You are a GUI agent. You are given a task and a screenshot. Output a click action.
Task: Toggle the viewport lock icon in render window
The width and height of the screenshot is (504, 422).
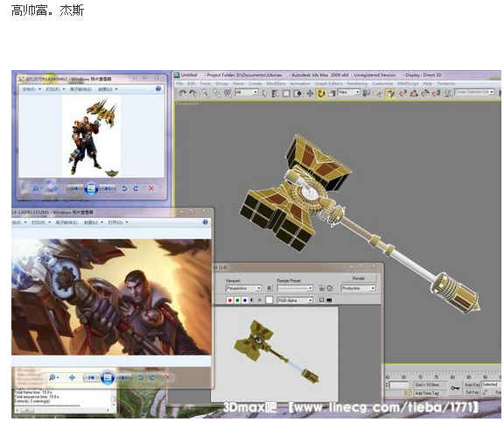(269, 288)
